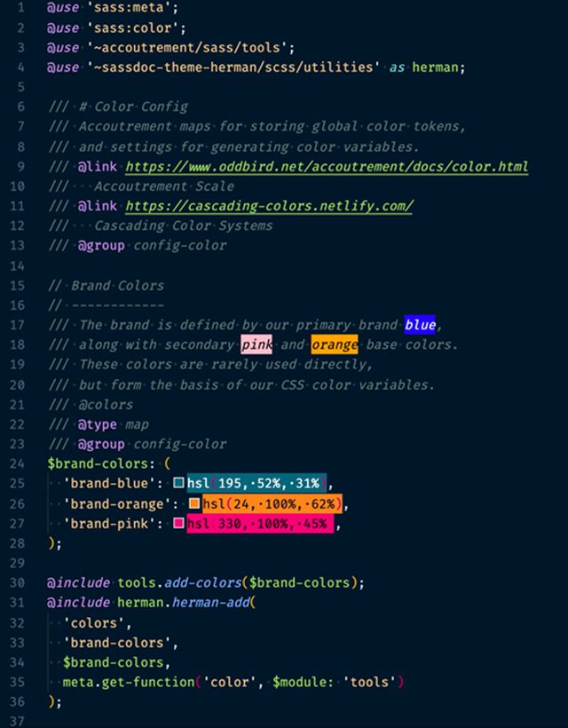
Task: Click the hsl(24, 100%, 62%) color value
Action: (x=272, y=503)
